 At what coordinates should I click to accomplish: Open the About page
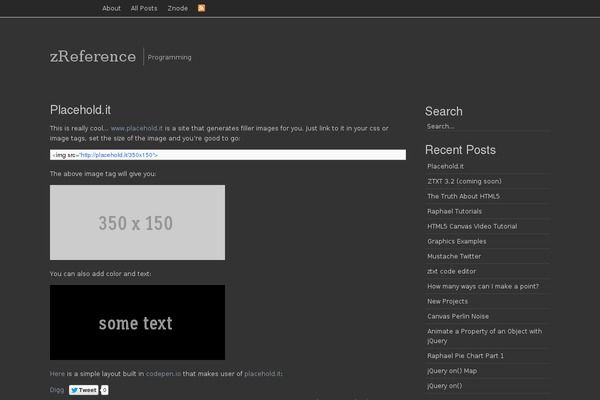tap(111, 8)
